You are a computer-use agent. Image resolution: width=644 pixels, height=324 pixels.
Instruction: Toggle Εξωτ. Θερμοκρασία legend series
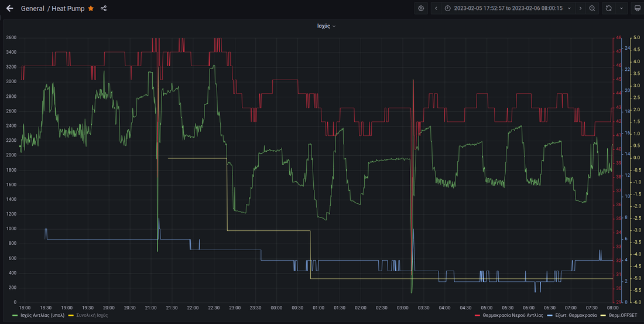click(576, 315)
